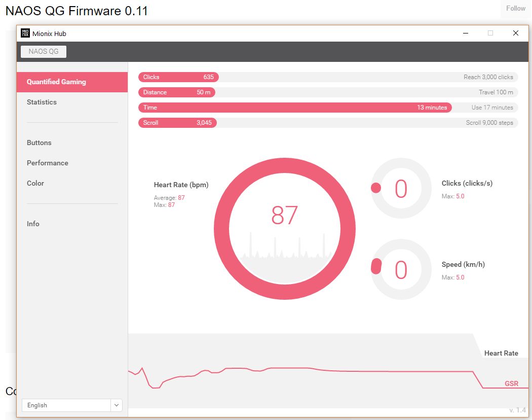The image size is (532, 420).
Task: Click the 'Travel 100 m' goal text
Action: [x=496, y=92]
